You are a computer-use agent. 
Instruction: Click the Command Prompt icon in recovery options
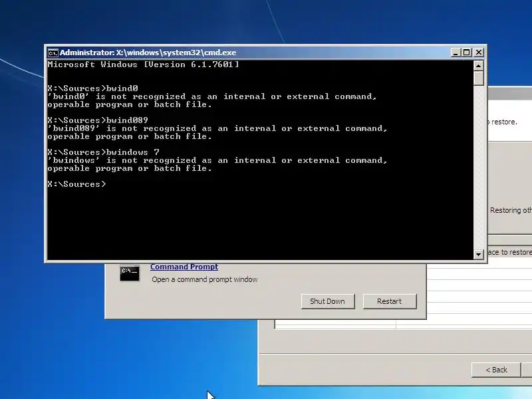[x=130, y=273]
